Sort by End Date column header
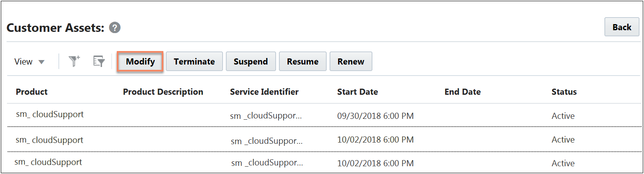Screen dimensions: 644x174 [x=462, y=92]
